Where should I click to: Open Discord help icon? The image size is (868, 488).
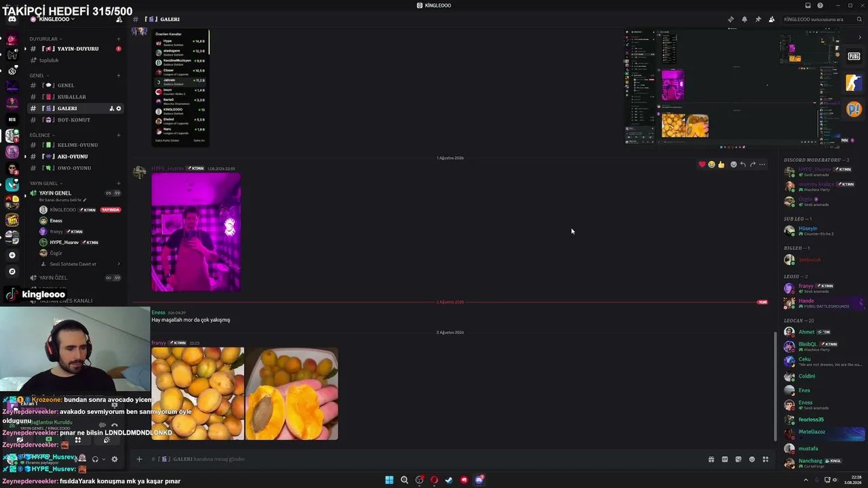coord(821,5)
